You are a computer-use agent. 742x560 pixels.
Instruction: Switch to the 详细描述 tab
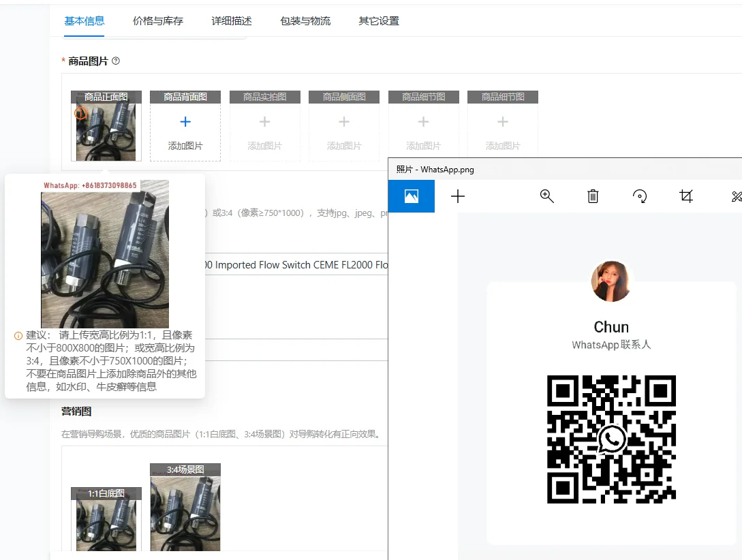pos(230,21)
